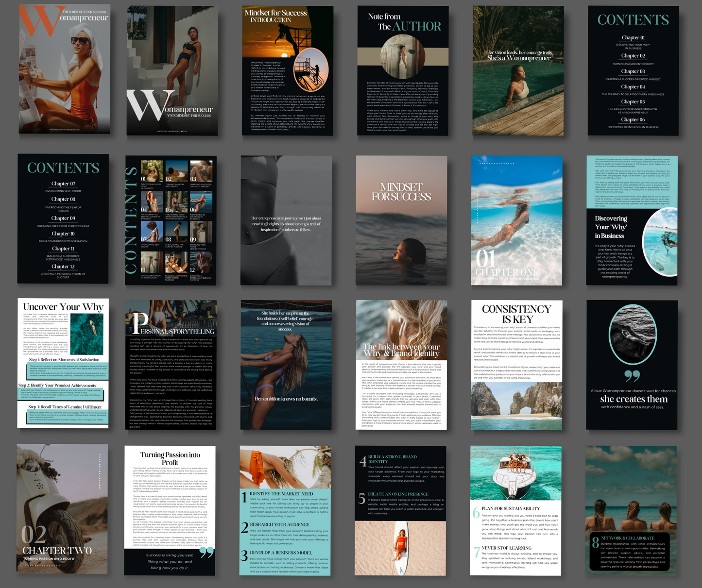Select the white-W Womanpreneur cover with staircase
The height and width of the screenshot is (588, 702).
(x=171, y=70)
